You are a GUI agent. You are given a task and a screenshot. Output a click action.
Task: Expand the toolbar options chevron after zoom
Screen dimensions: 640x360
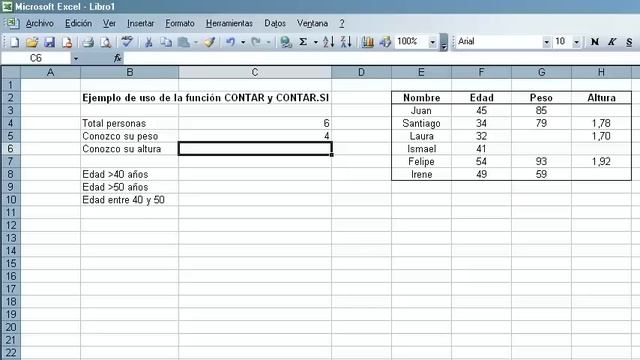tap(444, 42)
